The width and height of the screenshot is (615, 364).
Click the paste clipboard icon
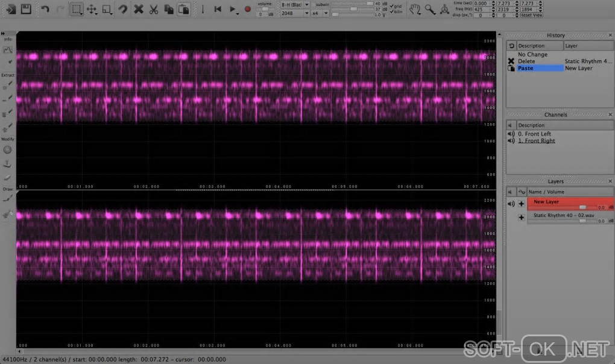pos(183,9)
